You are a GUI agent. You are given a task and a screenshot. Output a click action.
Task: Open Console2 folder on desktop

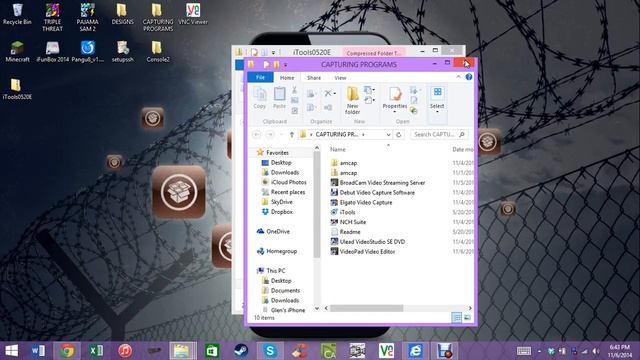tap(158, 51)
